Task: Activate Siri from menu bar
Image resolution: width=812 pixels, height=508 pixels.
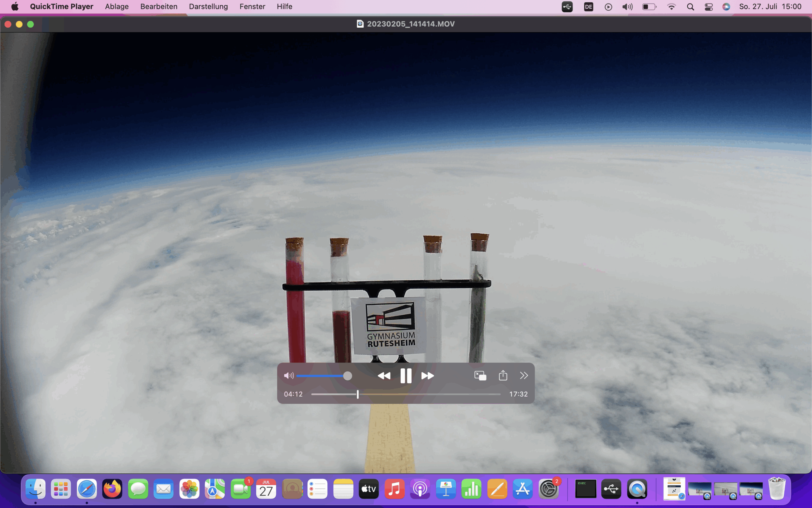Action: tap(726, 7)
